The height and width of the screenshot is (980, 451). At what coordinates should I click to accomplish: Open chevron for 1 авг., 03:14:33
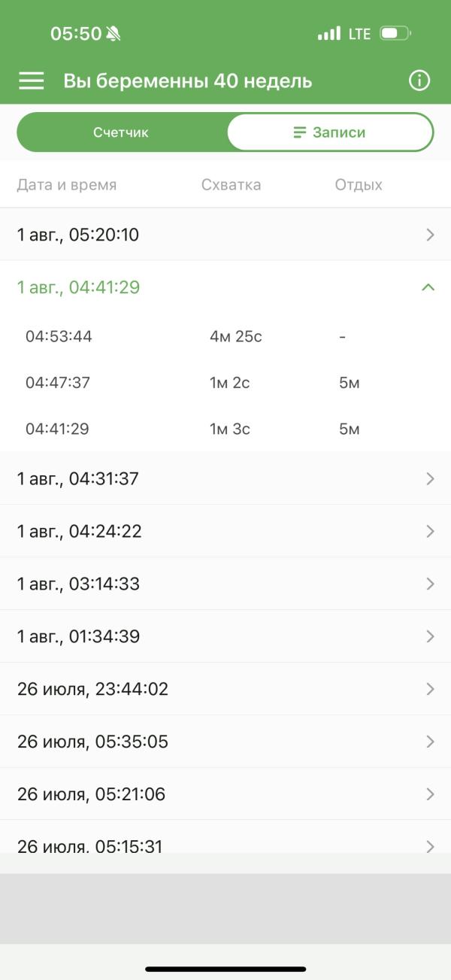pyautogui.click(x=430, y=584)
